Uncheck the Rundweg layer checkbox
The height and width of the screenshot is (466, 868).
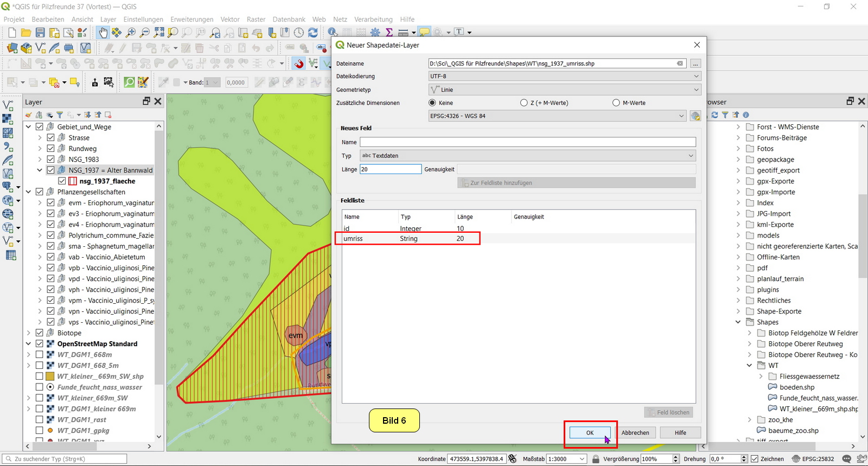click(x=50, y=149)
